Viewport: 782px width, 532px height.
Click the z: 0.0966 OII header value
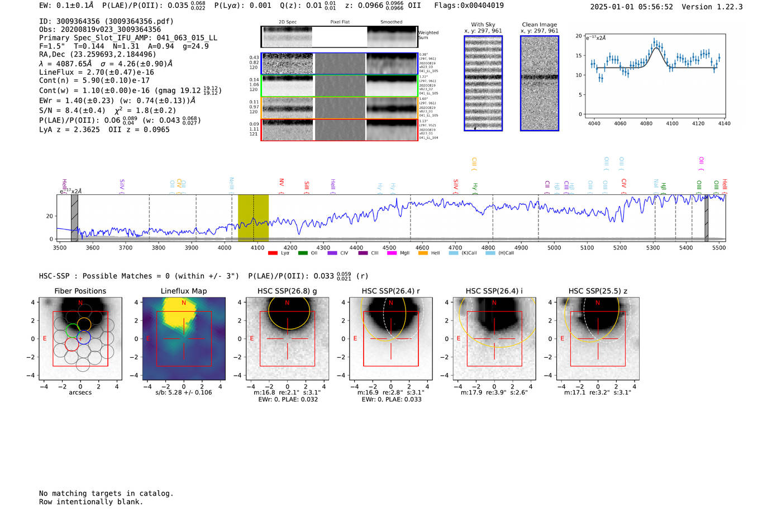(x=383, y=6)
